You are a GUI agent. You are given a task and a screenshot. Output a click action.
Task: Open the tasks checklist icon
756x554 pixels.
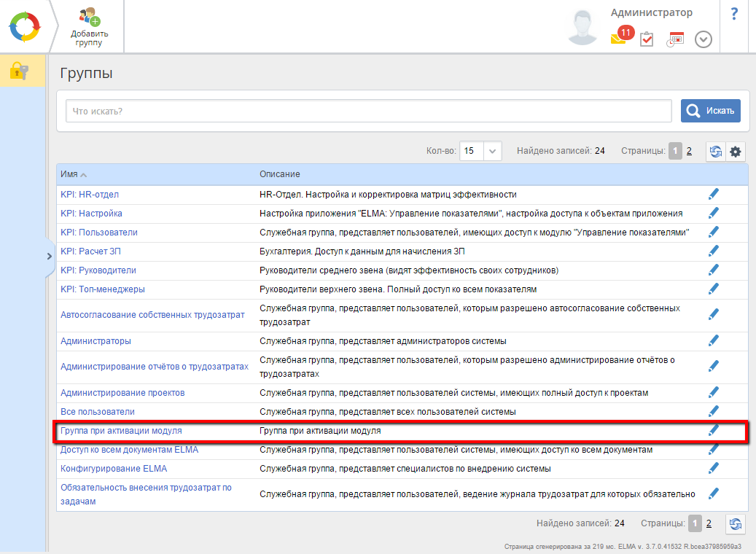(647, 39)
